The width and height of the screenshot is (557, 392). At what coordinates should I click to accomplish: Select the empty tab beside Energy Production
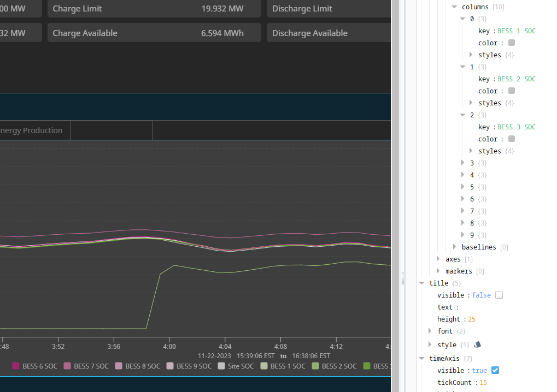click(111, 130)
